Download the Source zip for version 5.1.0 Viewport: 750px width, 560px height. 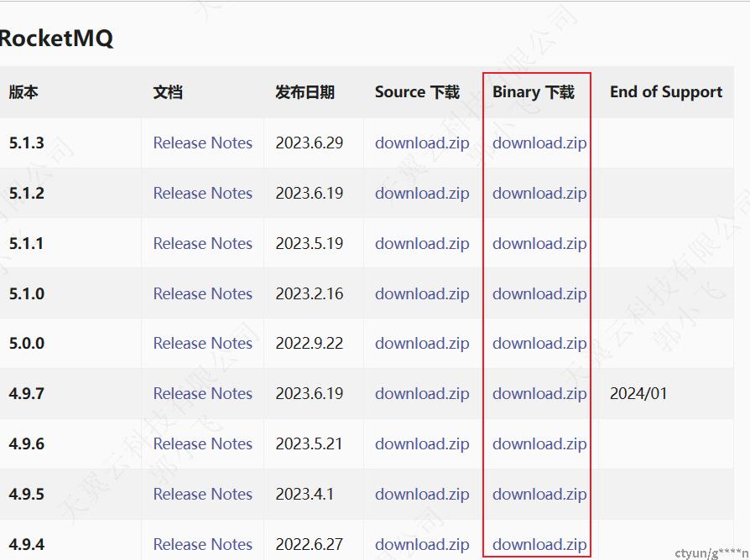[422, 293]
